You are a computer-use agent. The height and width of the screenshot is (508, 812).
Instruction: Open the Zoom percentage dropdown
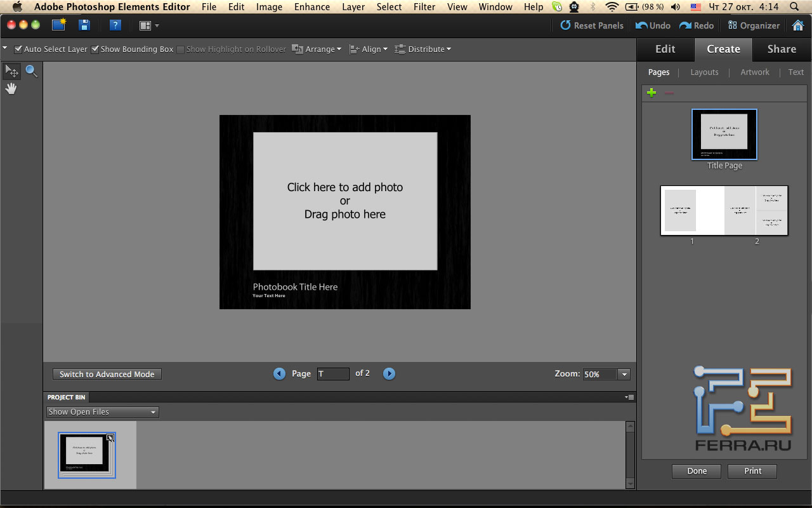coord(624,375)
